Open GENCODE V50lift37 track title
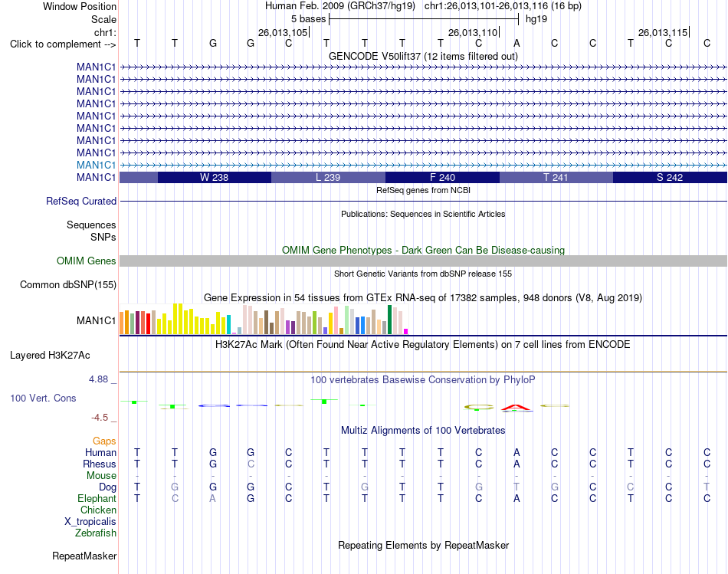The width and height of the screenshot is (728, 574). click(x=423, y=56)
